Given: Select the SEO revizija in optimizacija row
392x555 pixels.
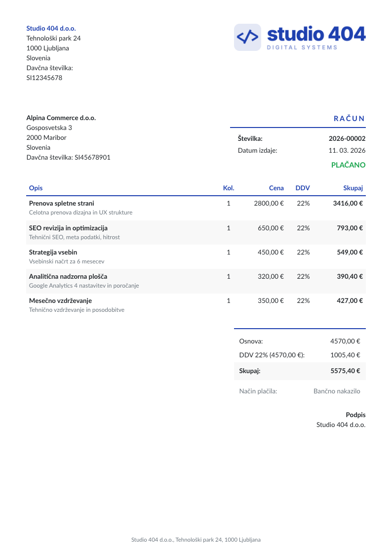Looking at the screenshot, I should (x=196, y=232).
